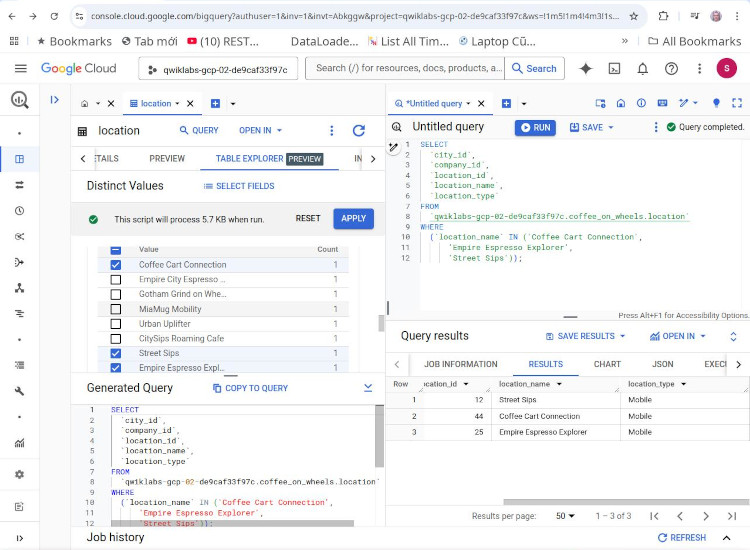Add a new tab in query pane

(x=506, y=103)
